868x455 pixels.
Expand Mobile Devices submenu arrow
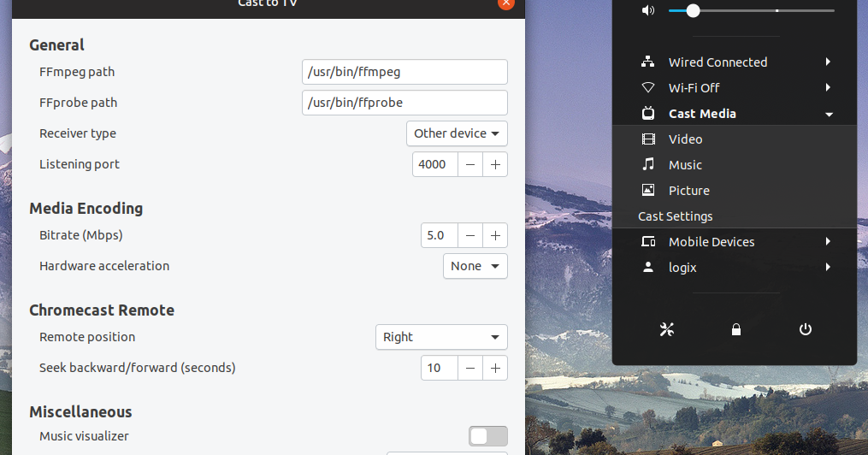pyautogui.click(x=828, y=241)
